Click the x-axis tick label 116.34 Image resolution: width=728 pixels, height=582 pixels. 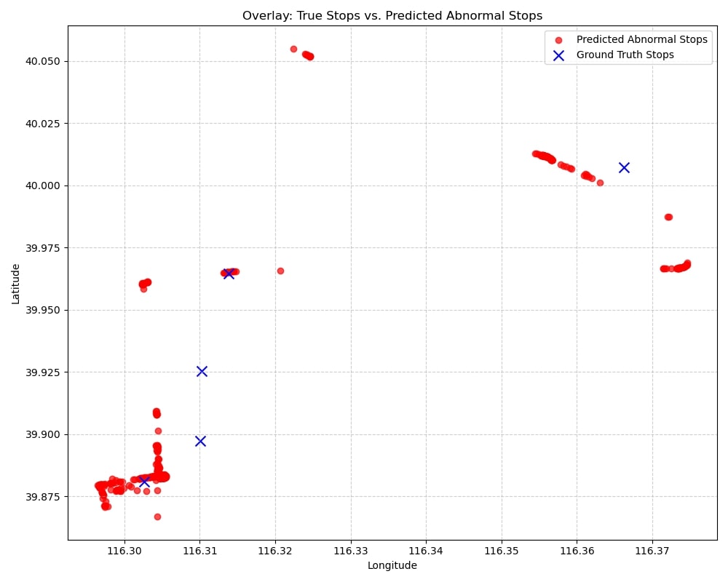(x=426, y=551)
